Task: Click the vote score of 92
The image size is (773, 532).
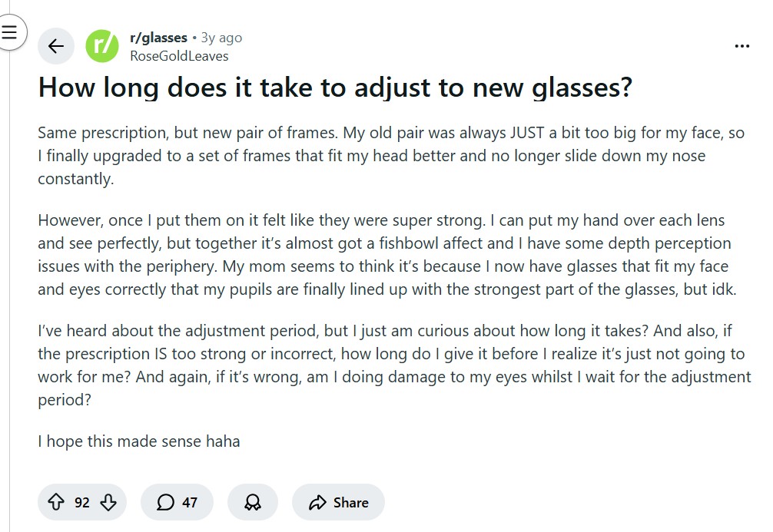Action: (82, 503)
